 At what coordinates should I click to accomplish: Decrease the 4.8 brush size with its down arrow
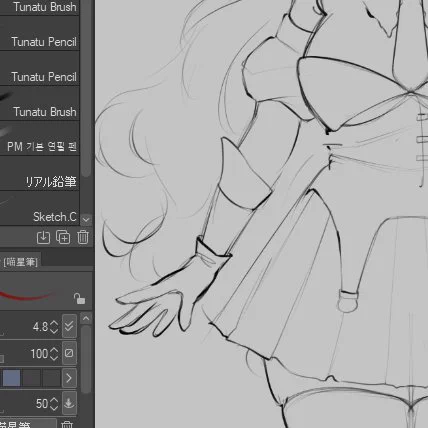54,330
